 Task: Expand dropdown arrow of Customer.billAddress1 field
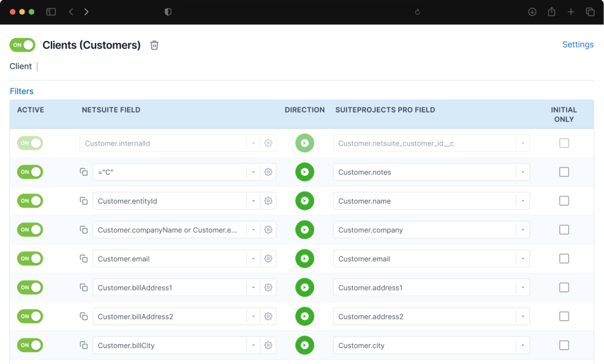(254, 288)
